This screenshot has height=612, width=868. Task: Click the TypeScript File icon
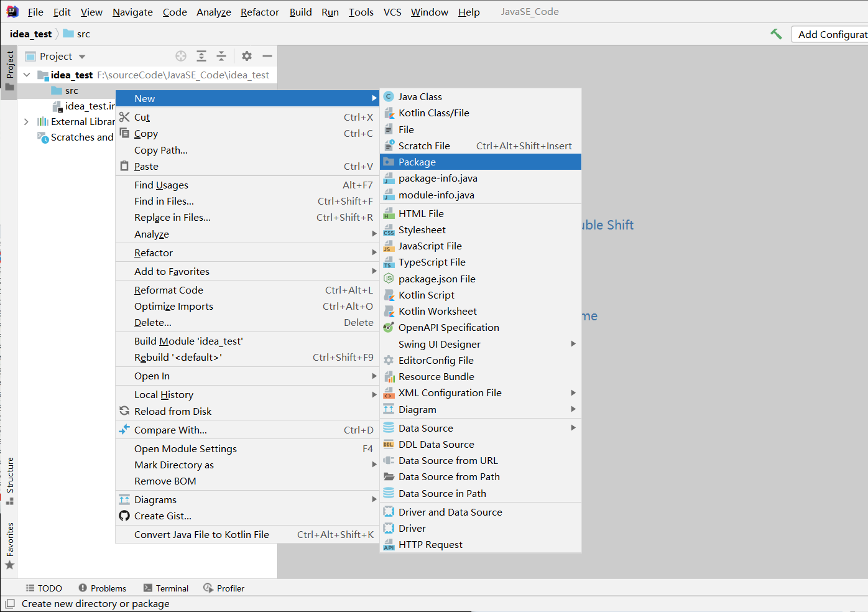point(389,262)
